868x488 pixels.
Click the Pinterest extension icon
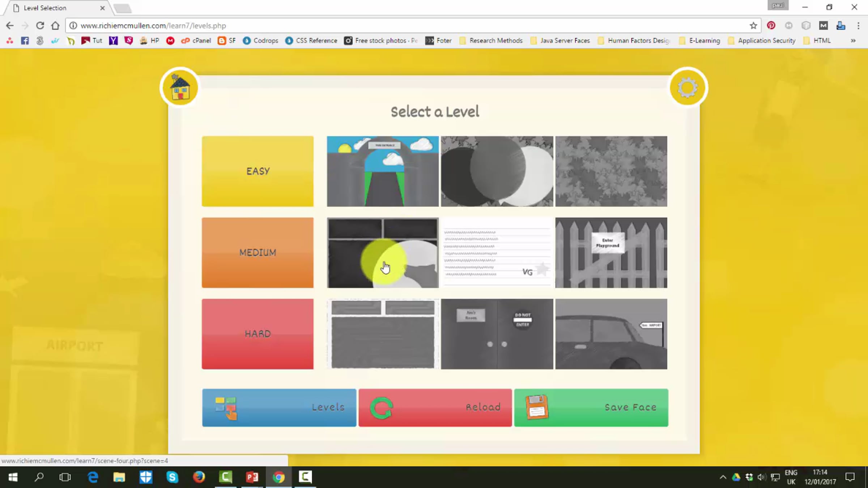tap(771, 26)
